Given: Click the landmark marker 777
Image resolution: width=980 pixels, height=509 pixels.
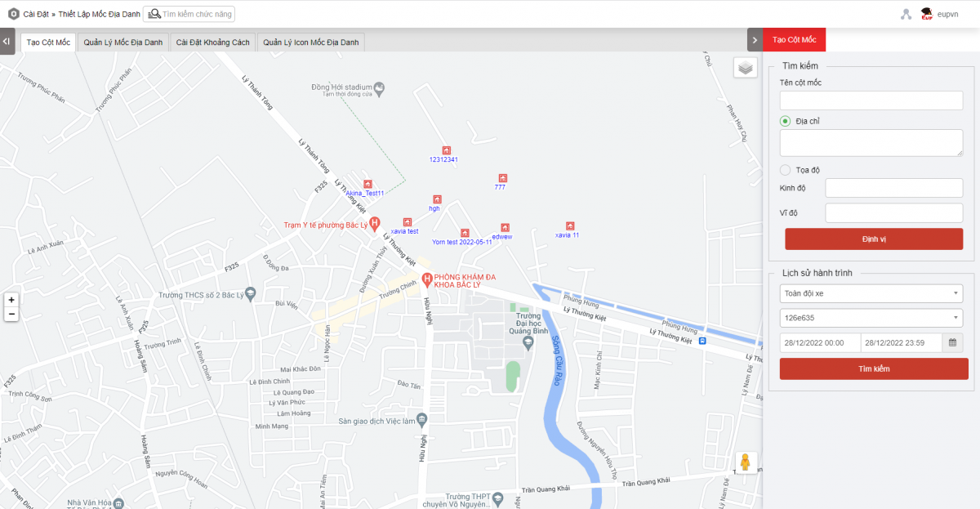Looking at the screenshot, I should pos(502,178).
